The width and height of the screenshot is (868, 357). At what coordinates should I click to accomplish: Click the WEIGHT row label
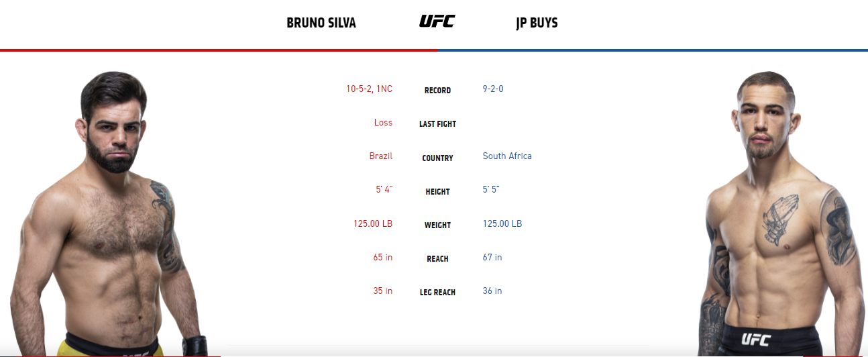tap(437, 225)
